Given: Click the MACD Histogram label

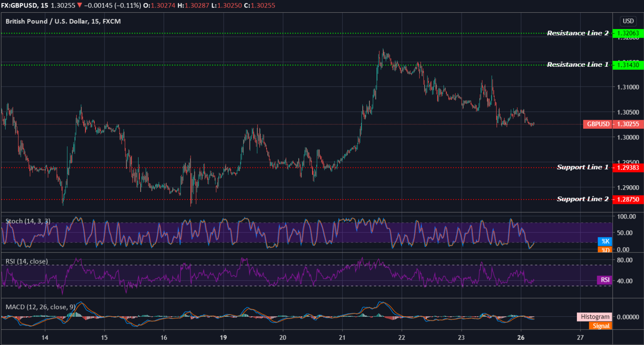Looking at the screenshot, I should (x=595, y=317).
